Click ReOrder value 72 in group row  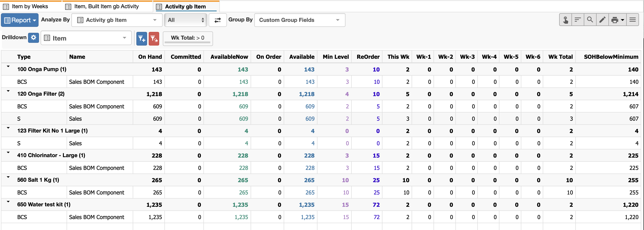click(376, 204)
